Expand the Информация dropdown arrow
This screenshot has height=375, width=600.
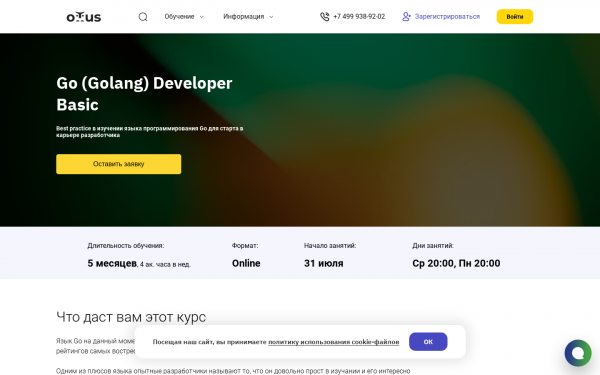[271, 17]
